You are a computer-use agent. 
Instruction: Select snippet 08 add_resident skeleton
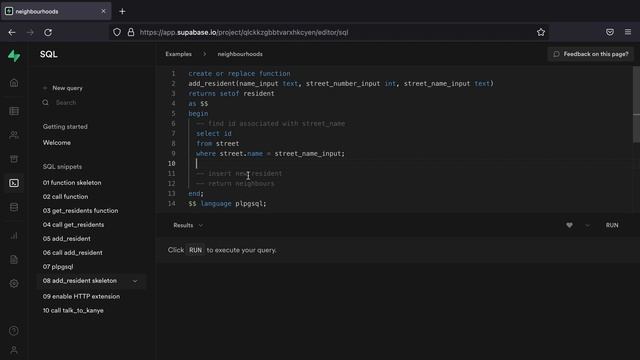click(80, 281)
